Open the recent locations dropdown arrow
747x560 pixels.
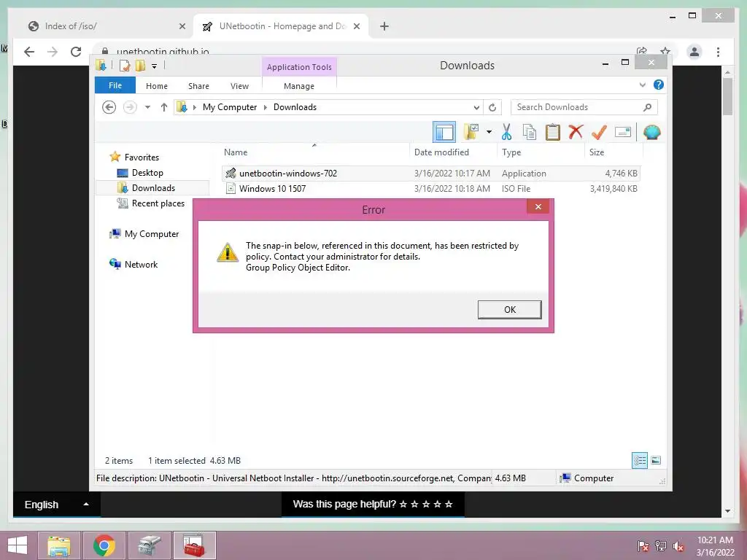point(147,107)
